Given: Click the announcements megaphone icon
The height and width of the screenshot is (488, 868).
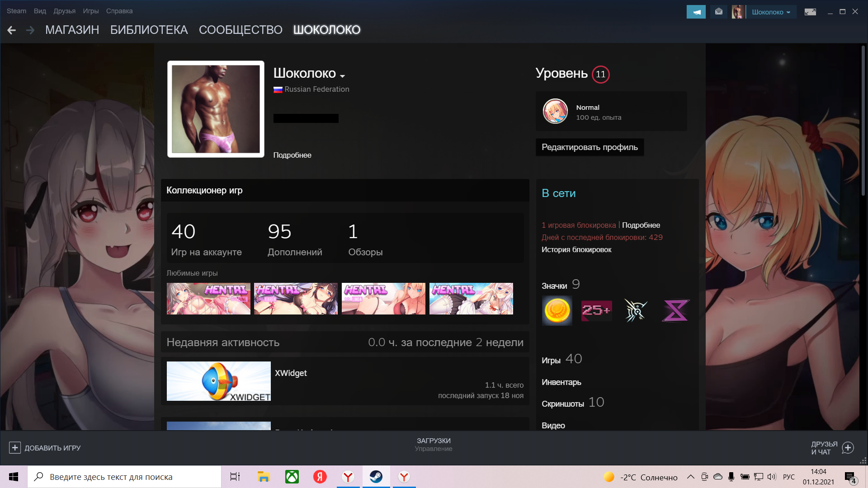Looking at the screenshot, I should coord(696,12).
